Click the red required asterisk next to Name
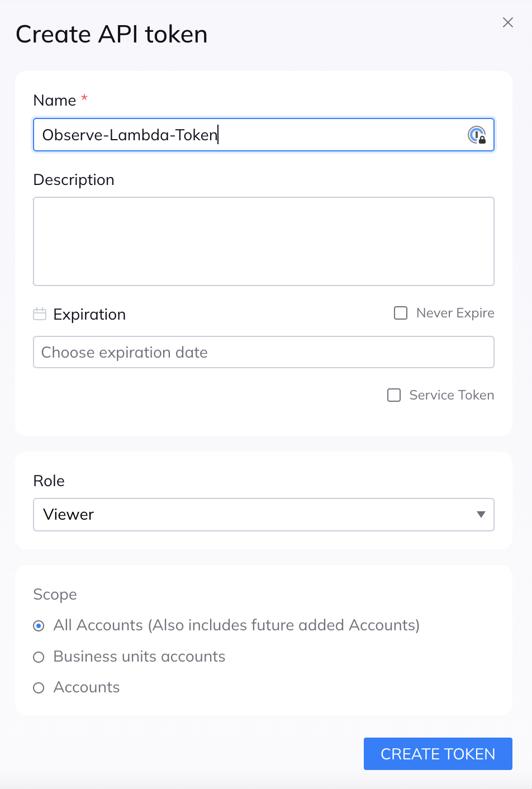The height and width of the screenshot is (789, 532). (x=84, y=99)
